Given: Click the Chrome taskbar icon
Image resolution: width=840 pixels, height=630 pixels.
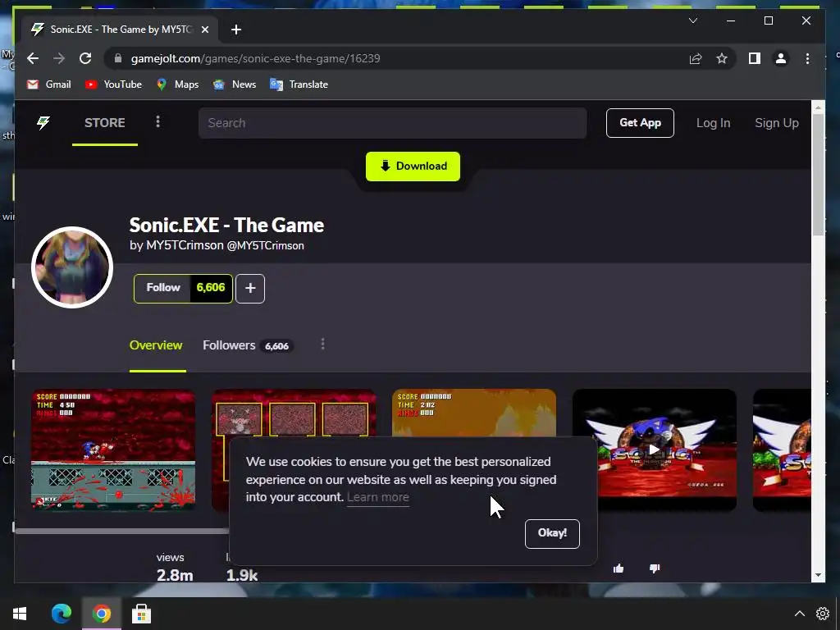Looking at the screenshot, I should click(101, 614).
